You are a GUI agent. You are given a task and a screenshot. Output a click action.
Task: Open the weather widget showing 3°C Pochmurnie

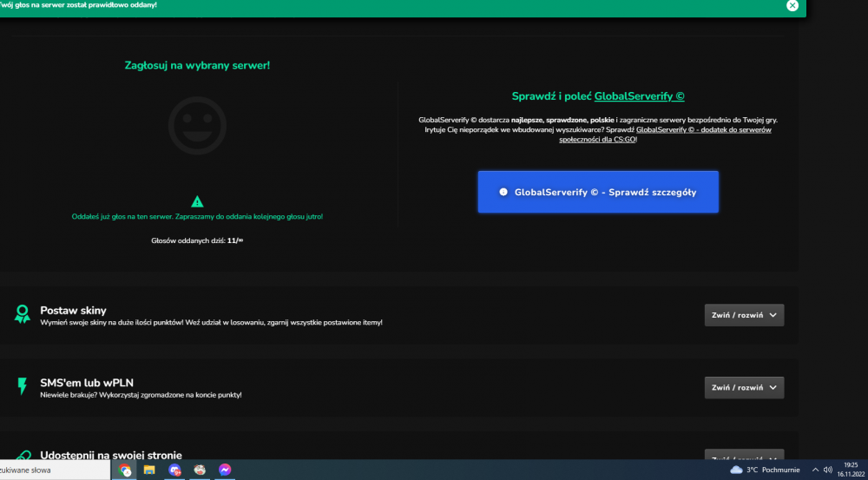[765, 470]
